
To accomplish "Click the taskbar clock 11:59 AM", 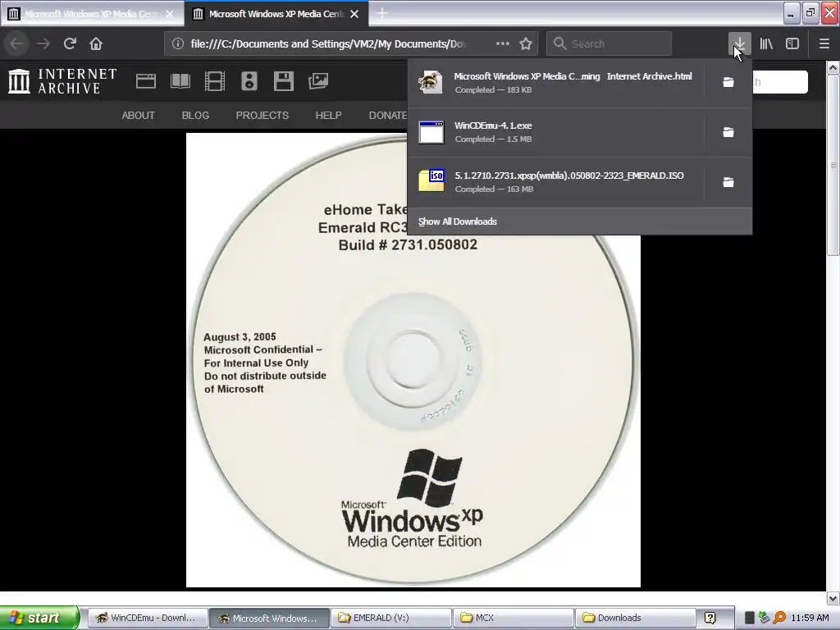I will [810, 618].
